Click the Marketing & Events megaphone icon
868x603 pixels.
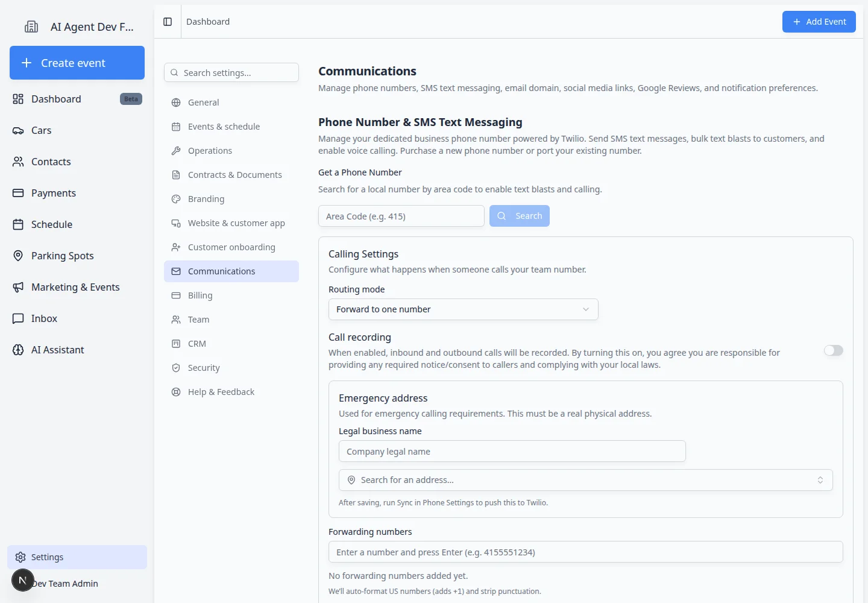coord(18,287)
